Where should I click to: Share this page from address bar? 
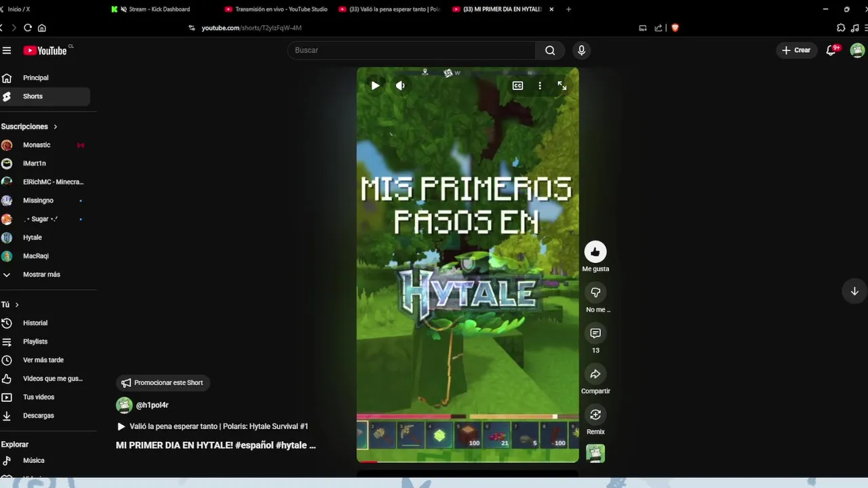pyautogui.click(x=658, y=28)
